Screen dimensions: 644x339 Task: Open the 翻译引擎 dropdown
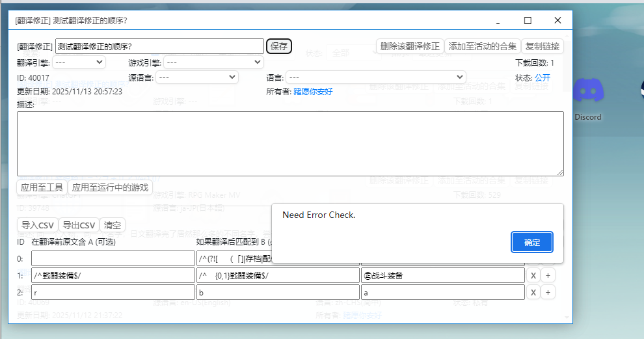tap(79, 62)
